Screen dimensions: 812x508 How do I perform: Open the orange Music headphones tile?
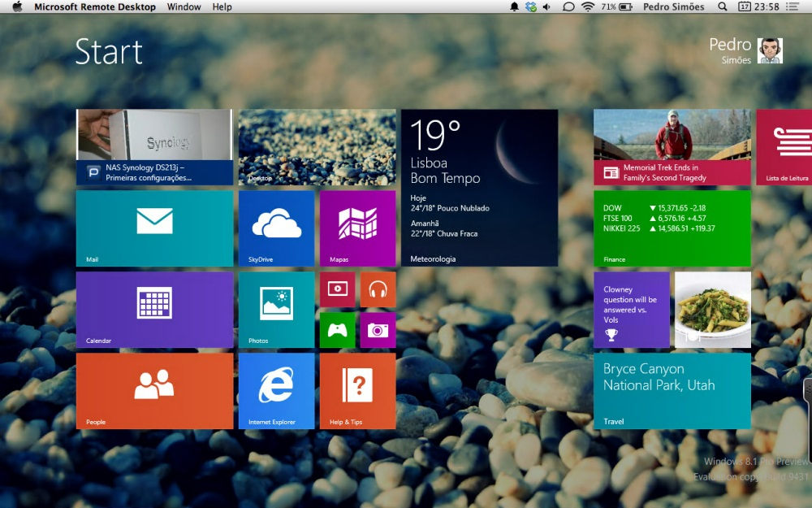[378, 289]
